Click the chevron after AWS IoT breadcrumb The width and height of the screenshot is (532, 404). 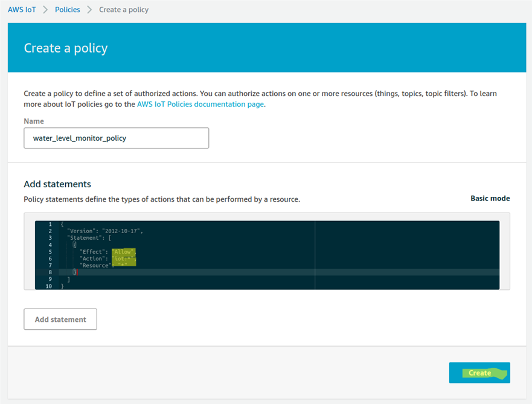pos(45,10)
